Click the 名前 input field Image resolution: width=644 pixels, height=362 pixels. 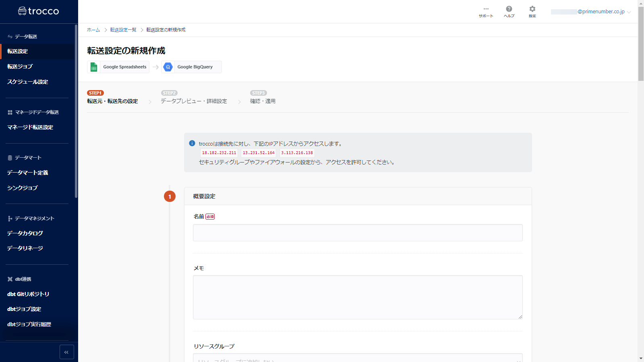[358, 233]
